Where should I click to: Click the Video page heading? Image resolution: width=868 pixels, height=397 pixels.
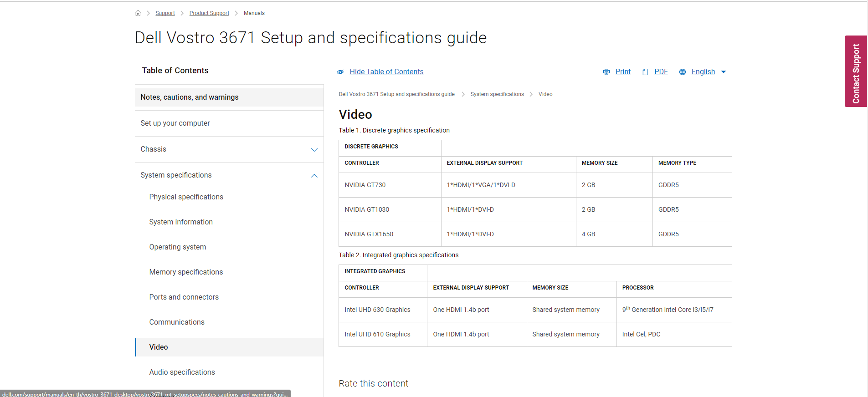(355, 115)
